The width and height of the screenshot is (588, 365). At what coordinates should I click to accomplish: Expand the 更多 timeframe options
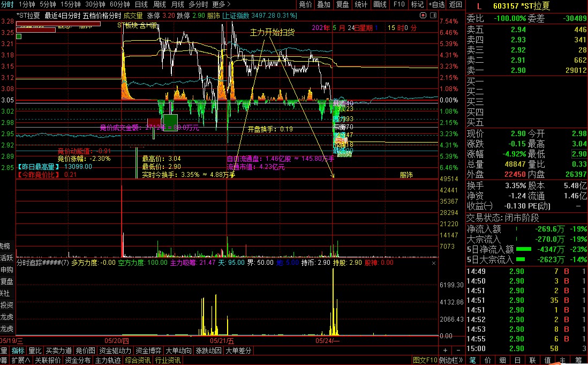pos(221,4)
